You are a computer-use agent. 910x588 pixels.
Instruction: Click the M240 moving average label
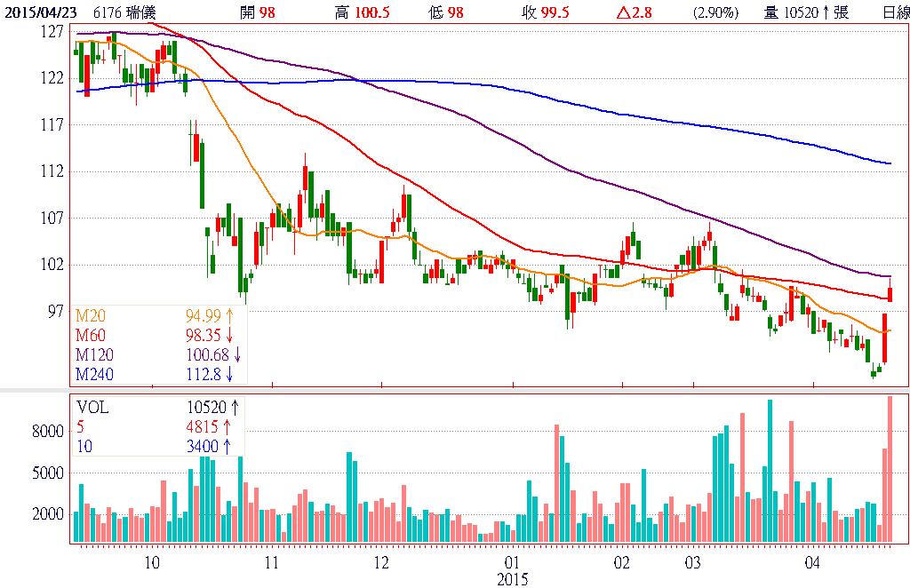click(x=94, y=374)
